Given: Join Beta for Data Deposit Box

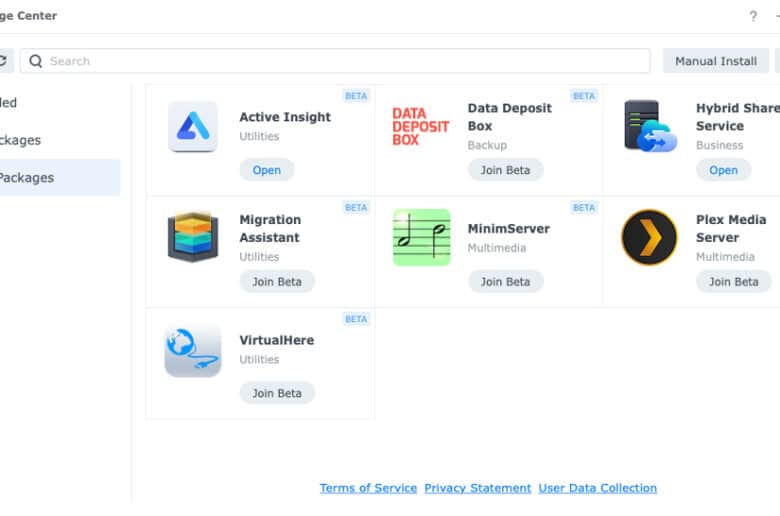Looking at the screenshot, I should (505, 170).
